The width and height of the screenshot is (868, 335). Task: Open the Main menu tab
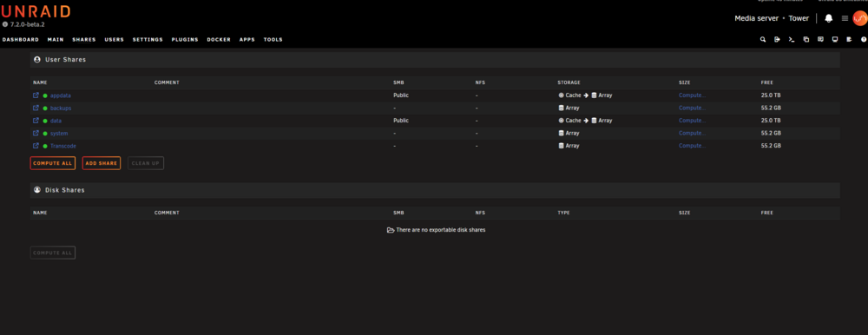[x=56, y=40]
